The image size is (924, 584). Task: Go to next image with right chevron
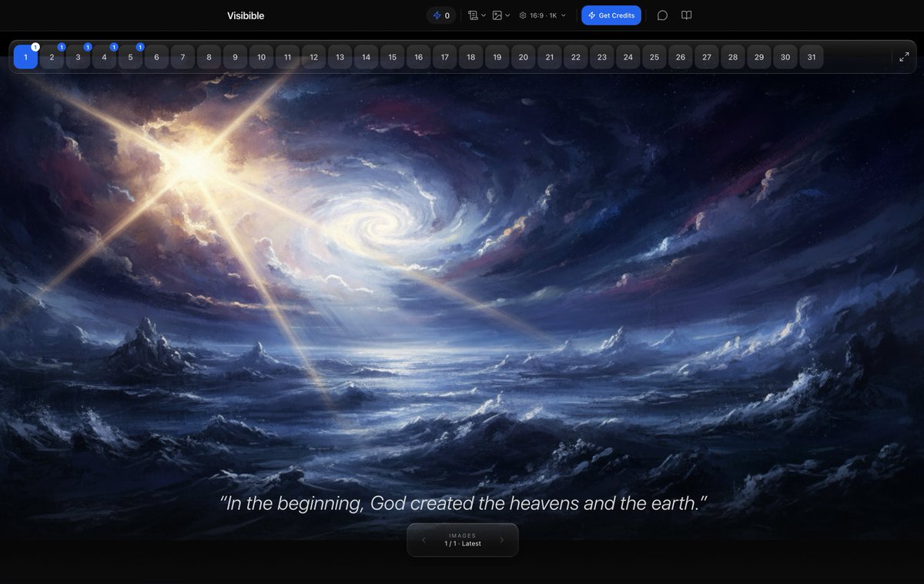pos(502,540)
